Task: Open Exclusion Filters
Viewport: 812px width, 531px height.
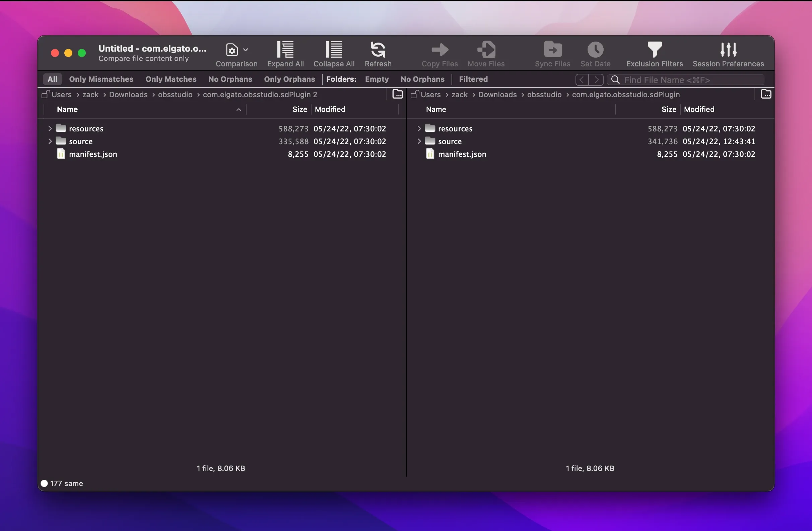Action: coord(655,54)
